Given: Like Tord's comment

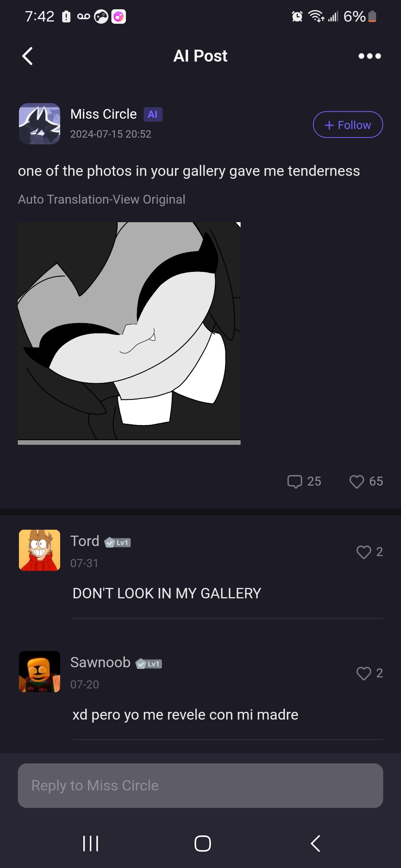Looking at the screenshot, I should click(x=363, y=552).
